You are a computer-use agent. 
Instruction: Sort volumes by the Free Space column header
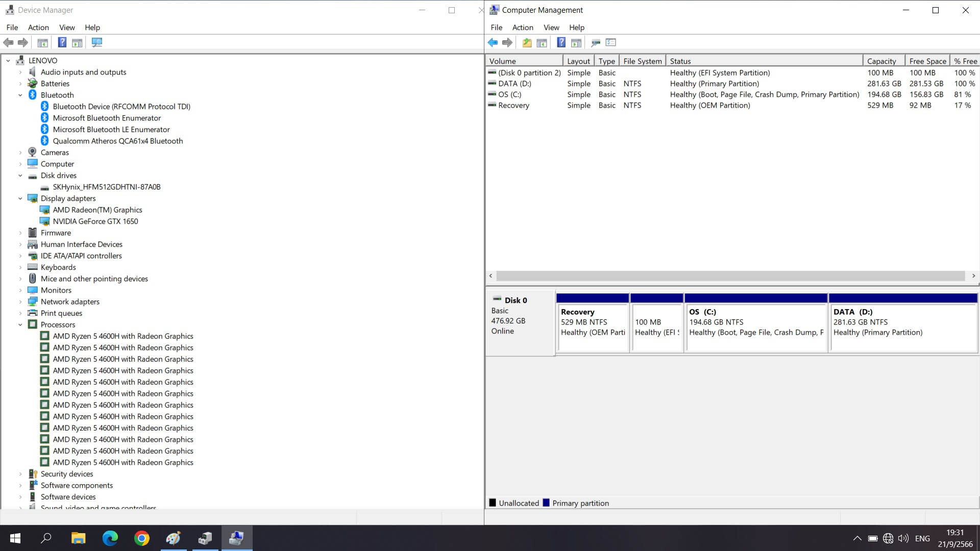click(927, 61)
